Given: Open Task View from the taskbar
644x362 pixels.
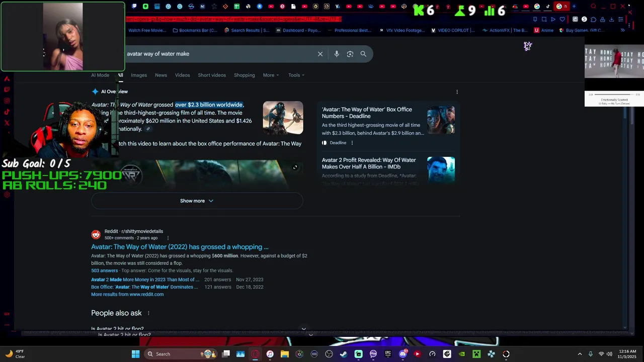Looking at the screenshot, I should [226, 354].
